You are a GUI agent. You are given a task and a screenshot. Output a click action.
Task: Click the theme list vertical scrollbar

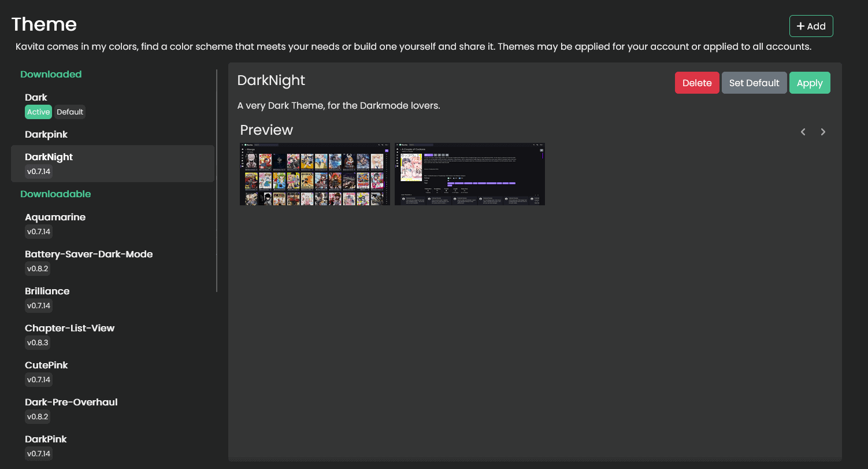point(217,180)
